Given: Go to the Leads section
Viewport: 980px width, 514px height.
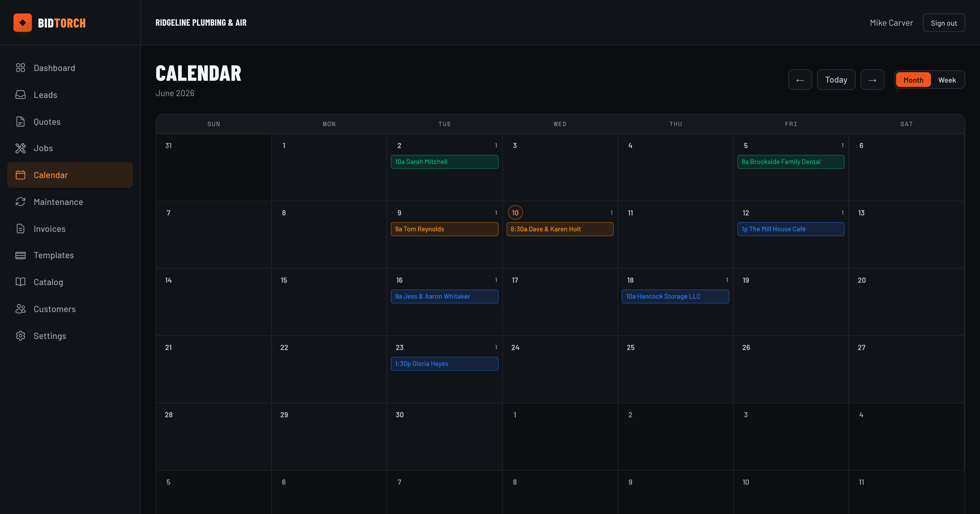Looking at the screenshot, I should 70,95.
